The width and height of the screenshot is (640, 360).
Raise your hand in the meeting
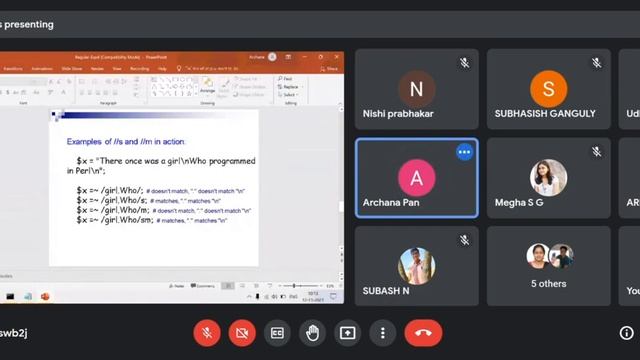pos(312,333)
